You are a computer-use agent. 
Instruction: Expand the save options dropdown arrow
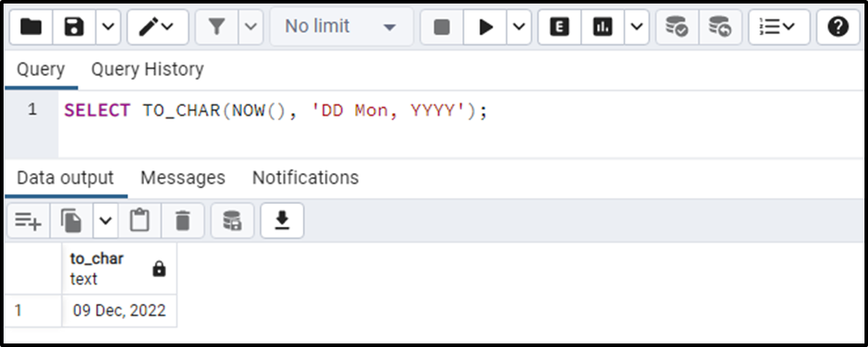pos(108,26)
